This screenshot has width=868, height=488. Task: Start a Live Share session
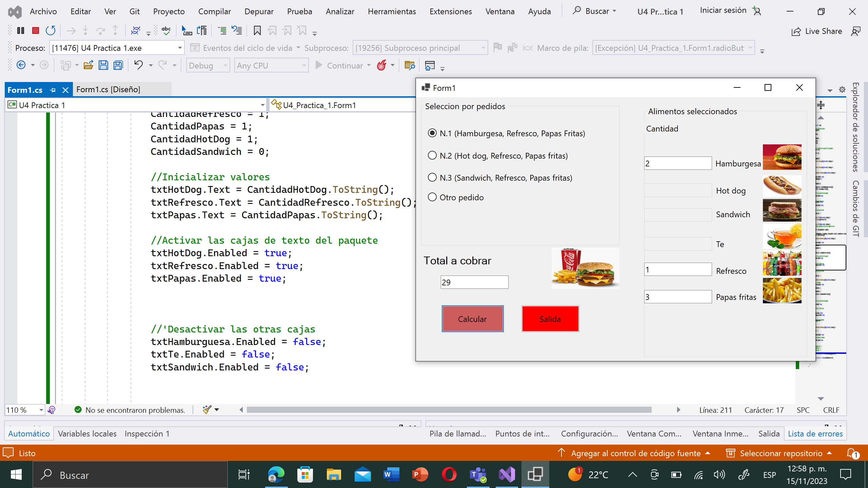[817, 31]
